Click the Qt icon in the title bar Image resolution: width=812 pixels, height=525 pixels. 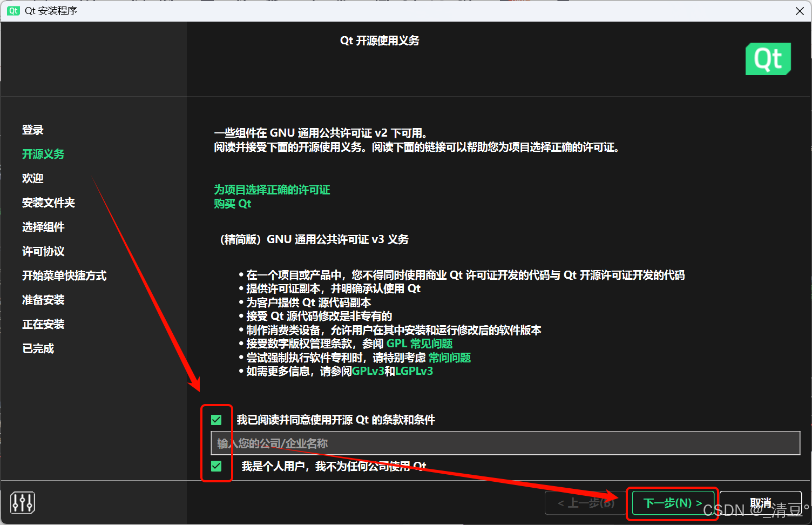pos(13,11)
